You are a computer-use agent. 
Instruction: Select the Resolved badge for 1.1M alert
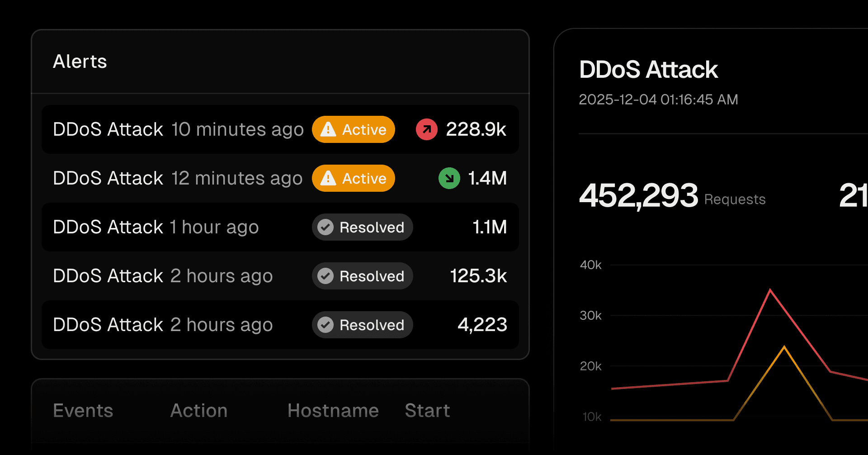[362, 227]
